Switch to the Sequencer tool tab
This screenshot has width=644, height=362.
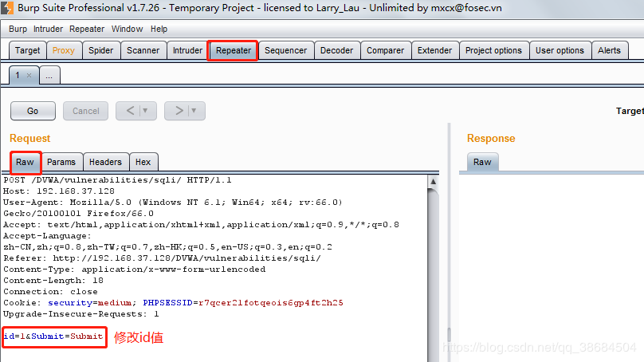pos(285,50)
